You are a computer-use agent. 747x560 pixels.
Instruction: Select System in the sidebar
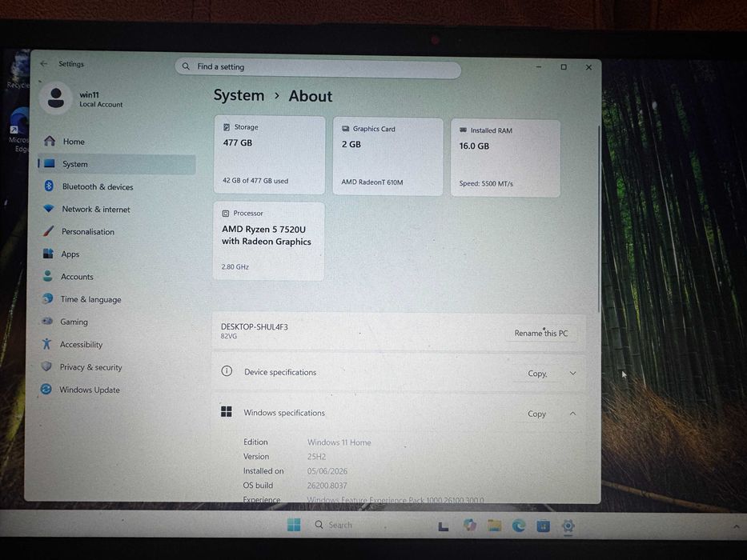117,164
